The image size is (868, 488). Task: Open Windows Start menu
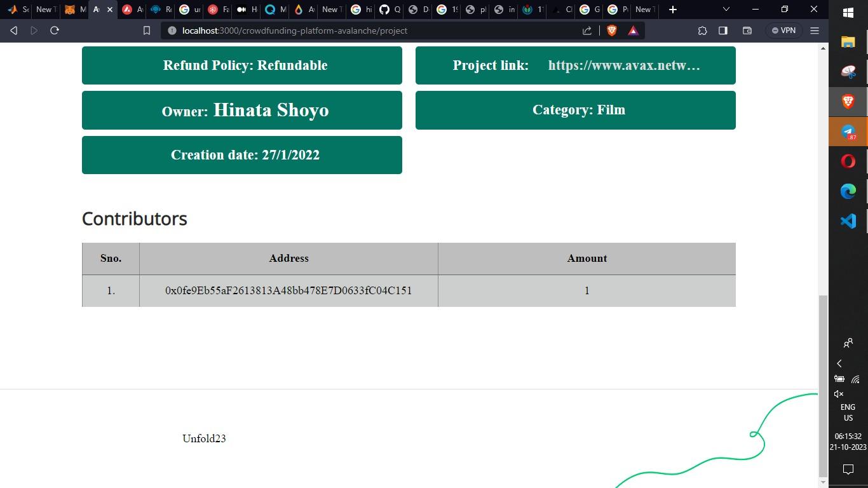pos(848,12)
